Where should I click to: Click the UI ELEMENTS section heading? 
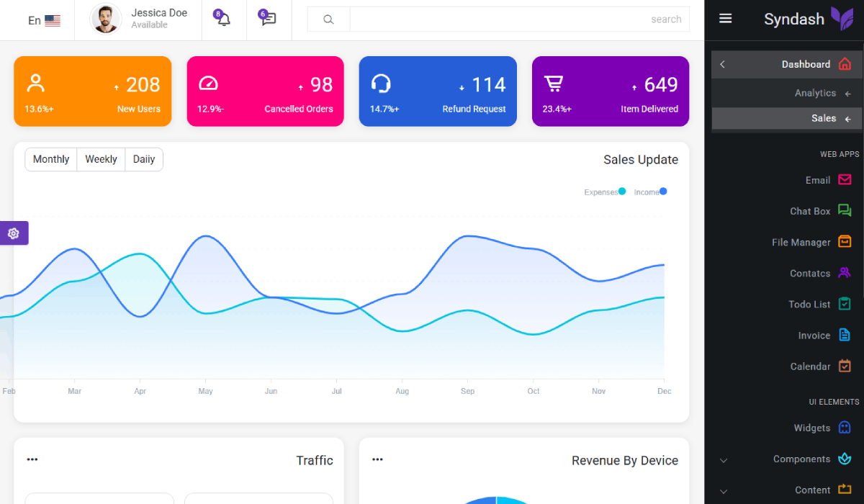[x=834, y=402]
